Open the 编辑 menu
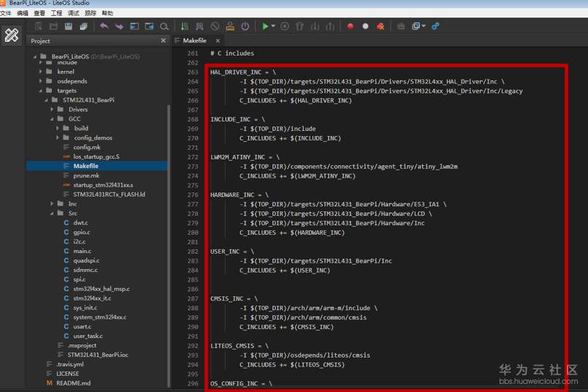 (x=23, y=13)
